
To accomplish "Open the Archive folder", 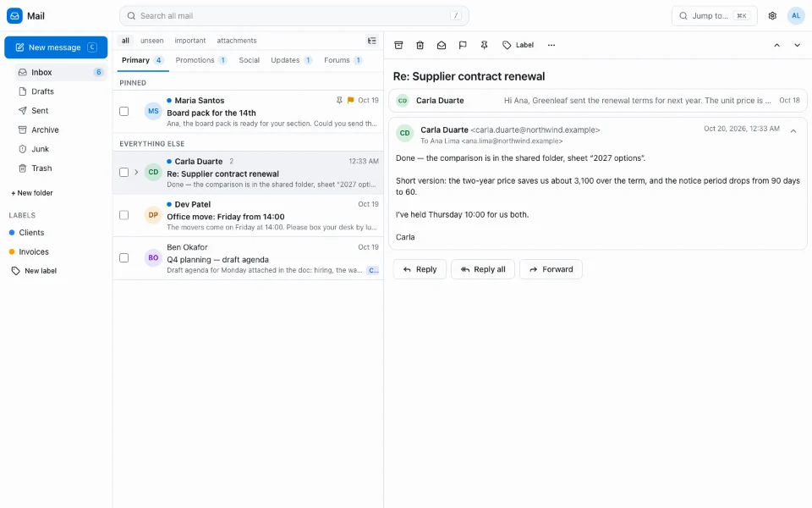I will [x=60, y=130].
